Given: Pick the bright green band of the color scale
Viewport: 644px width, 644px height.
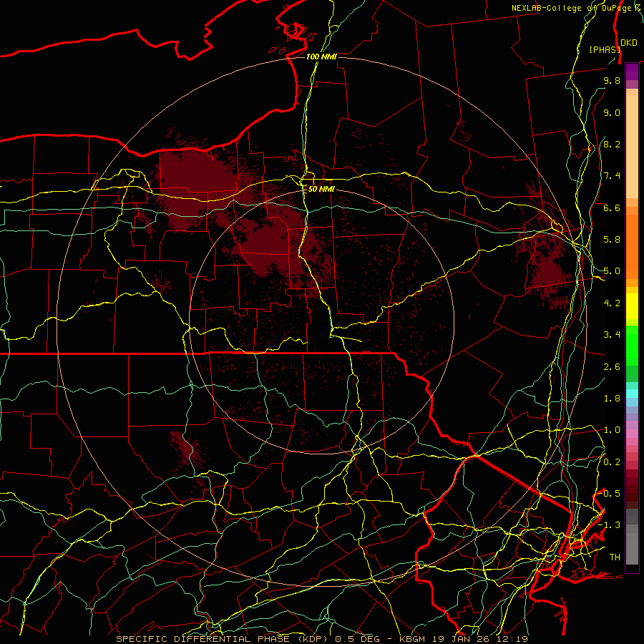Looking at the screenshot, I should [632, 345].
